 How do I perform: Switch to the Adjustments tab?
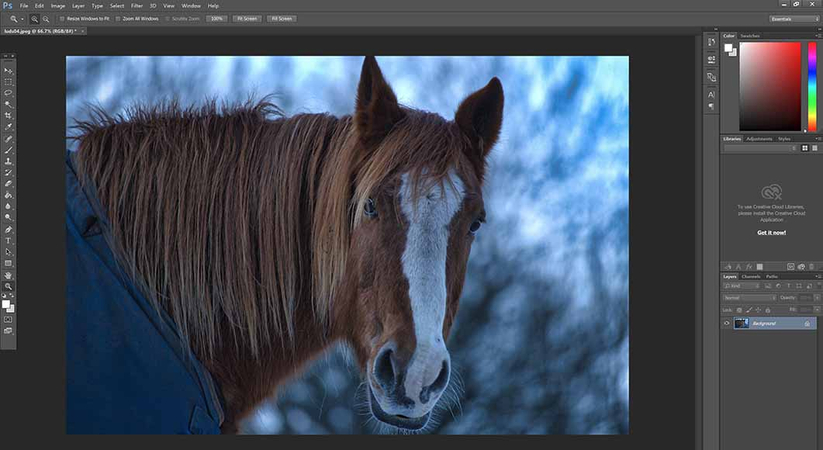(x=759, y=139)
